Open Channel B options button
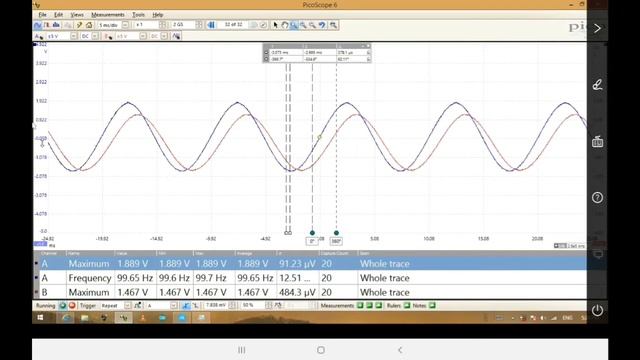Image resolution: width=640 pixels, height=360 pixels. [108, 36]
